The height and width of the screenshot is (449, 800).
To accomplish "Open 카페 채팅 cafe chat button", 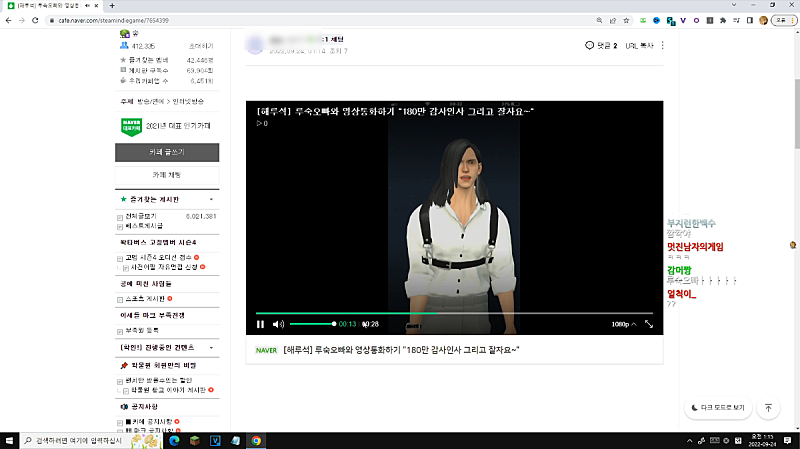I will point(167,175).
